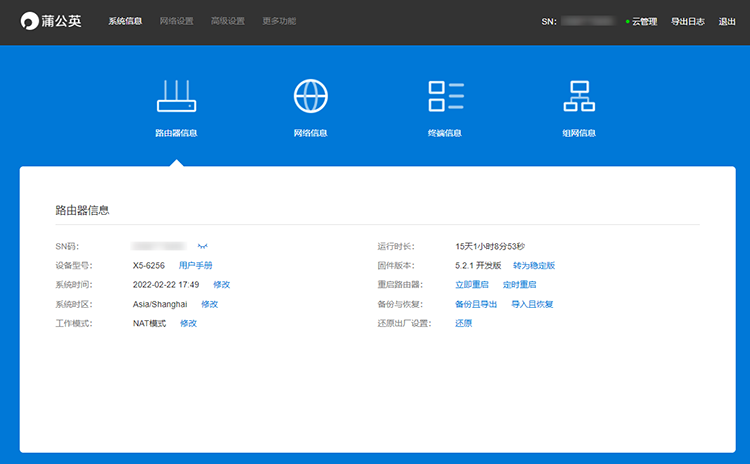Click 转为稳定版 firmware link
The image size is (750, 464).
click(x=534, y=265)
